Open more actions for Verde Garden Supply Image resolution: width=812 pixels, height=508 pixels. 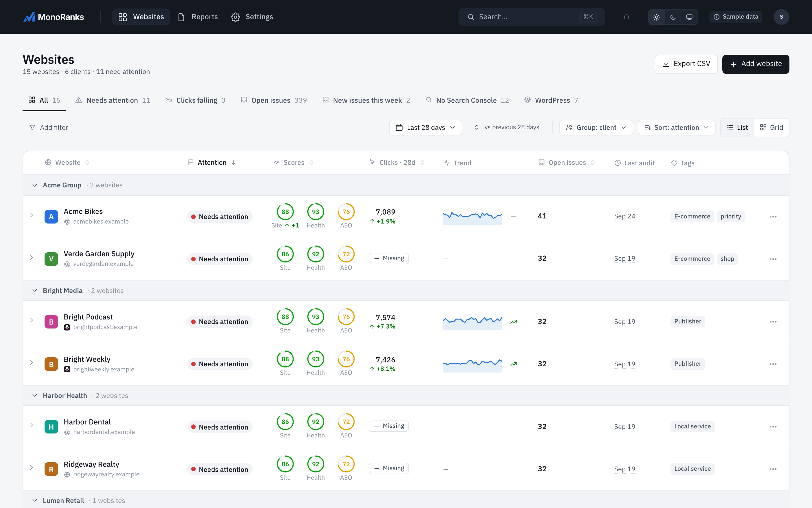click(773, 259)
